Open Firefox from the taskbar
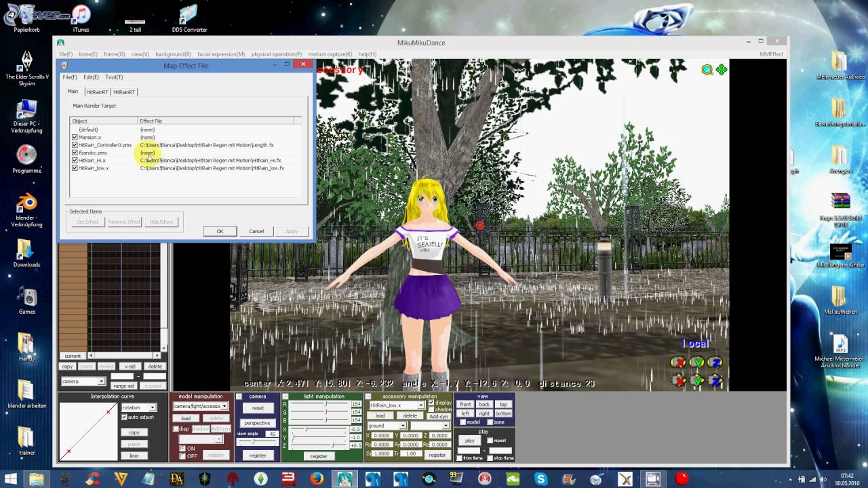This screenshot has width=868, height=488. click(317, 479)
